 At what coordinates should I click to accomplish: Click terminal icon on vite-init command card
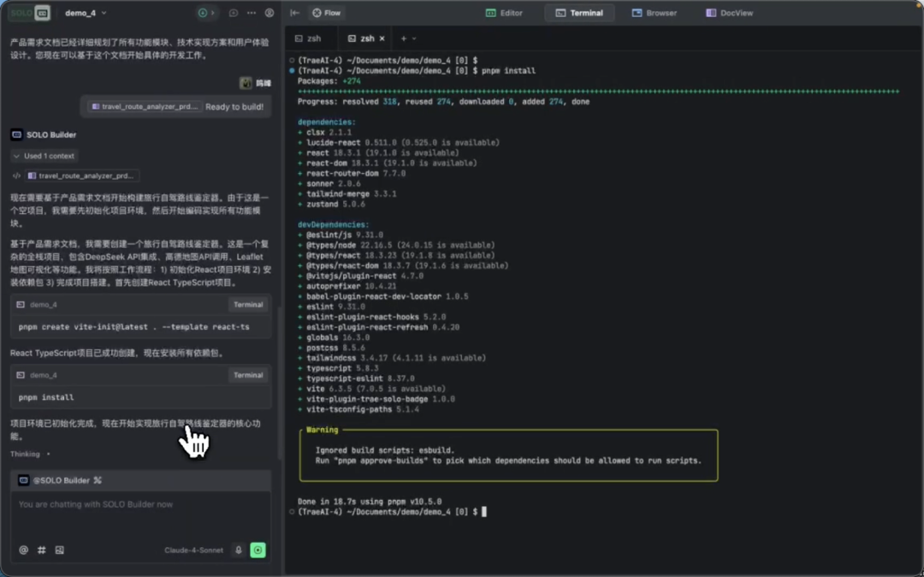pyautogui.click(x=21, y=305)
